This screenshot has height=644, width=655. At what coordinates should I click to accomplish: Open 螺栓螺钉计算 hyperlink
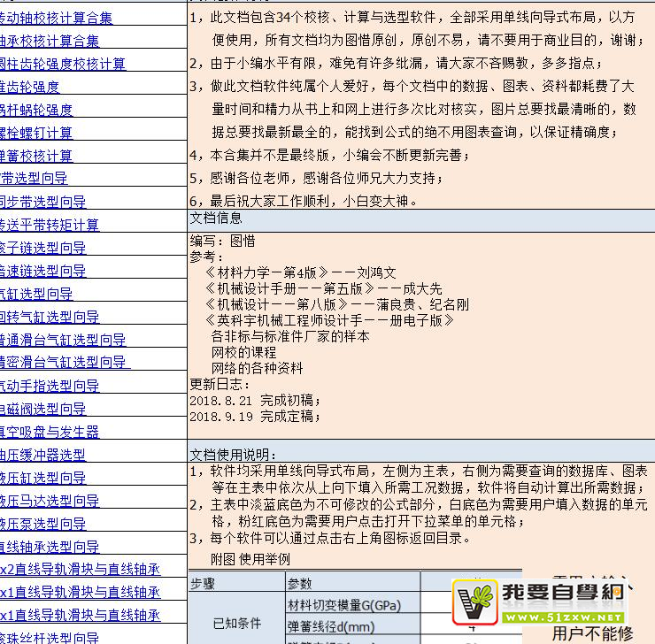pyautogui.click(x=35, y=133)
